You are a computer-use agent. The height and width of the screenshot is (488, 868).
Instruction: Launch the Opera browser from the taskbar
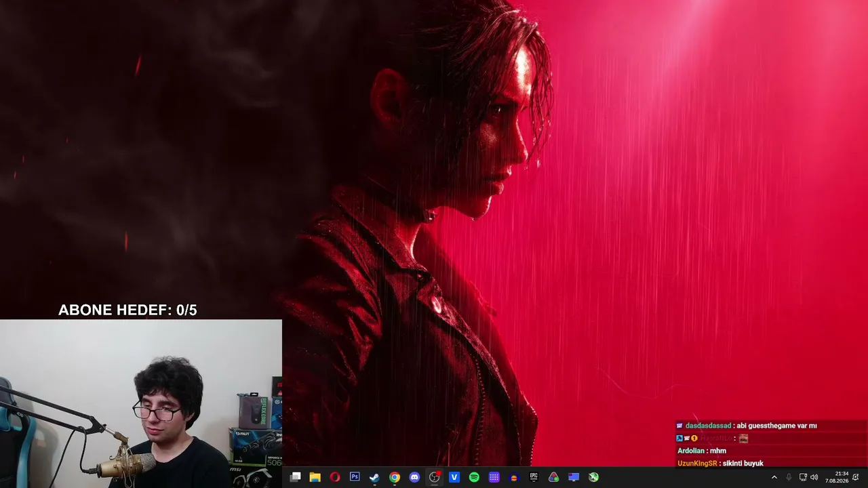click(335, 477)
